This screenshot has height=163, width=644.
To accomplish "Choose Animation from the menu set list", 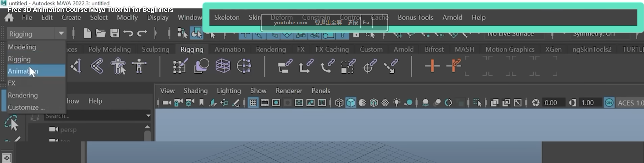I will pyautogui.click(x=36, y=71).
